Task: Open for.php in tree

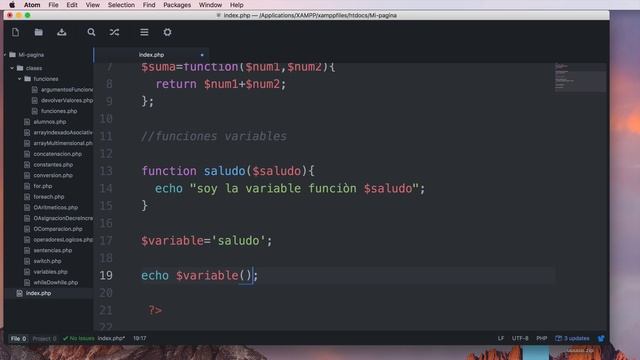Action: click(43, 186)
